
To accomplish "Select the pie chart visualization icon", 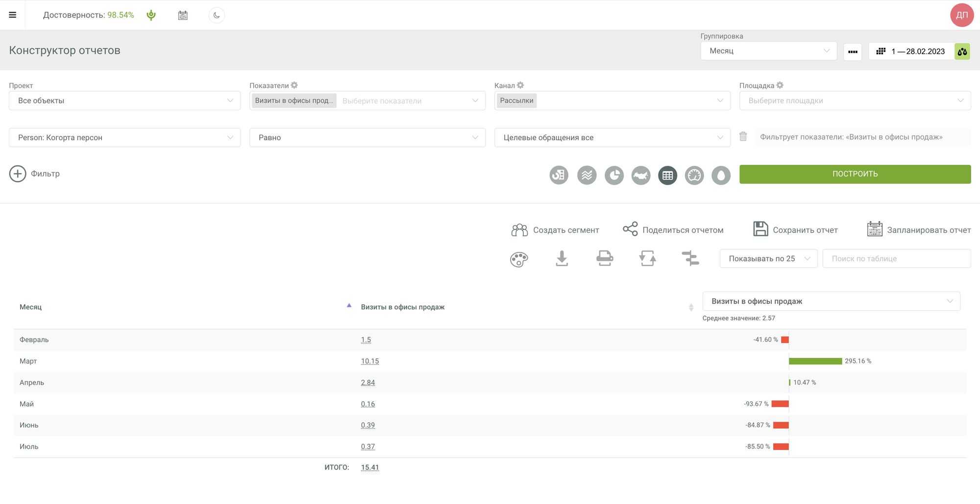I will 613,175.
